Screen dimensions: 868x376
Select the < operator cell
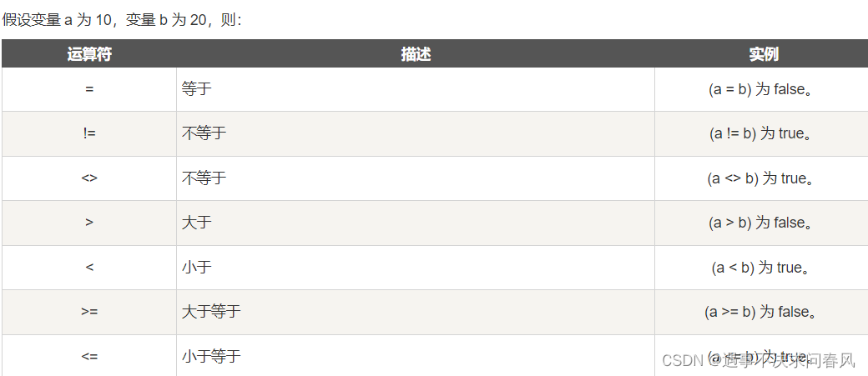tap(89, 268)
